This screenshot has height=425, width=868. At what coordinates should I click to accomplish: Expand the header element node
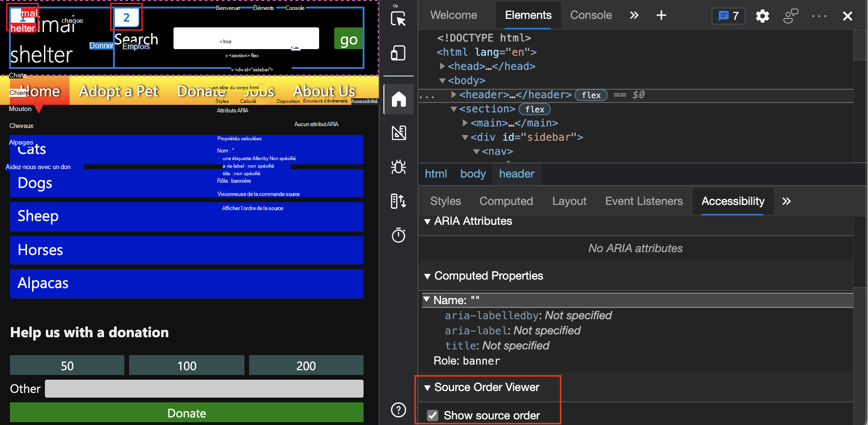(454, 94)
